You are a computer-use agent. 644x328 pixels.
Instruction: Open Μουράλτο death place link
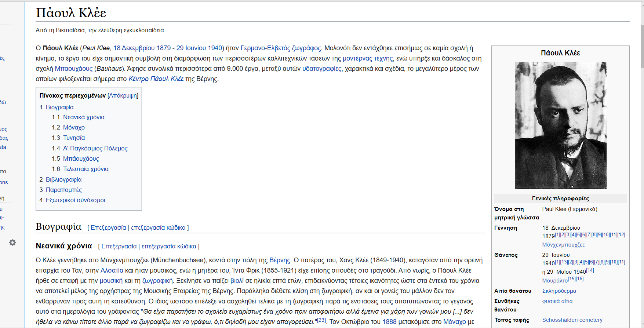pos(555,281)
